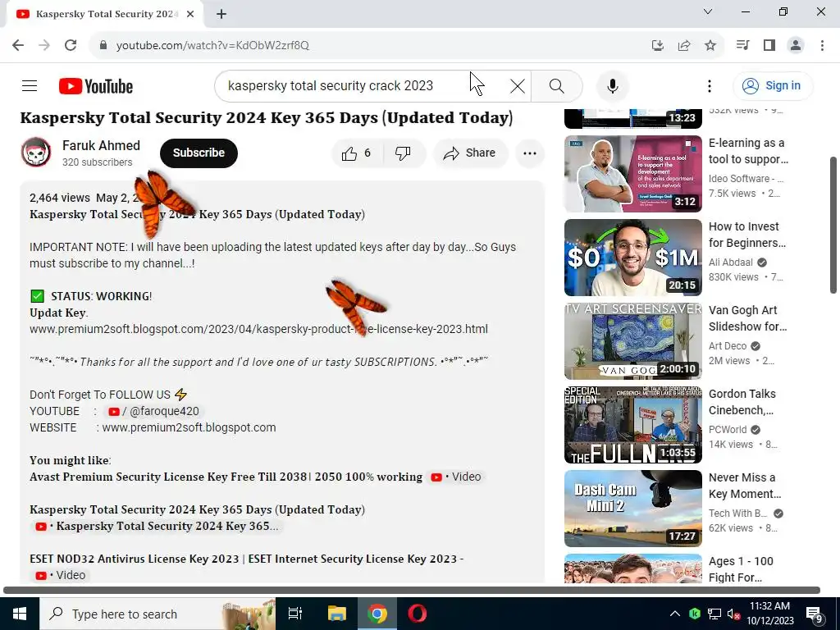840x630 pixels.
Task: Click Sign in button
Action: tap(773, 85)
